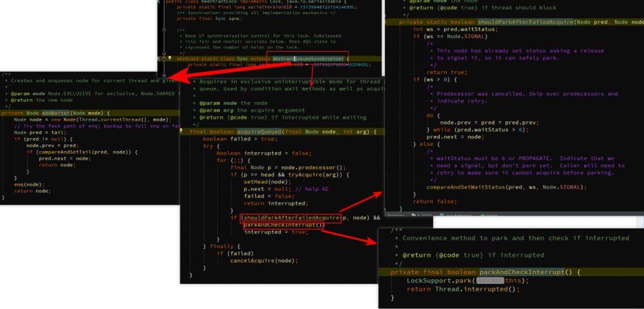644x309 pixels.
Task: Click 'boolean failed = true;'
Action: [240, 139]
